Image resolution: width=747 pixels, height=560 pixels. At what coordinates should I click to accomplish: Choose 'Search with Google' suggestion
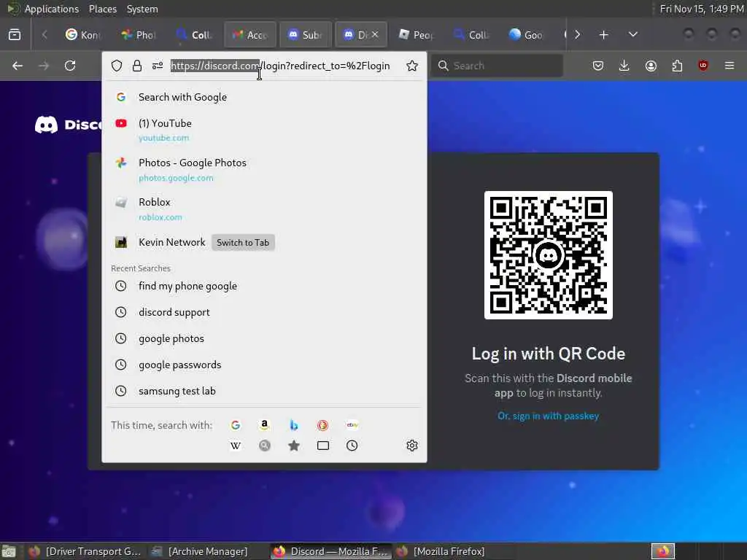coord(264,97)
